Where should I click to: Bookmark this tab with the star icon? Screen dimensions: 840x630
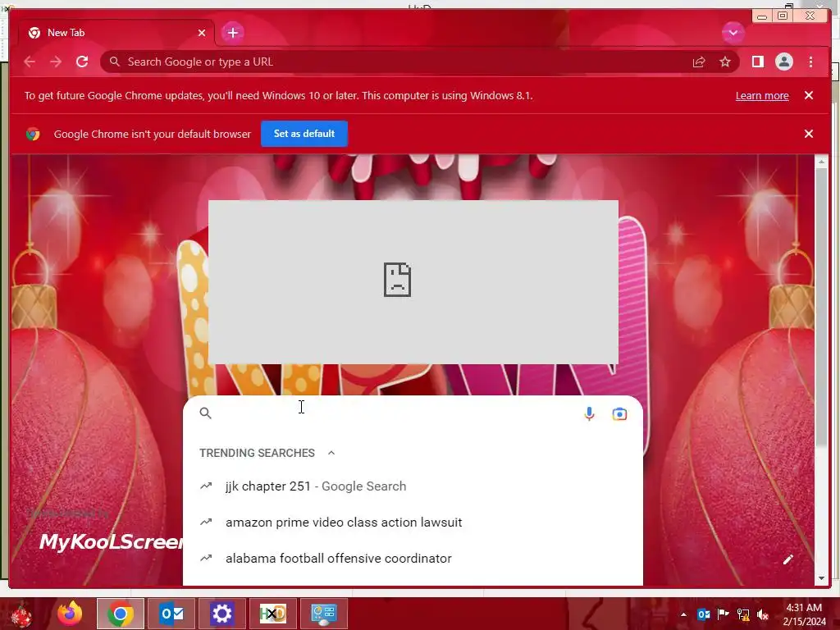tap(725, 62)
